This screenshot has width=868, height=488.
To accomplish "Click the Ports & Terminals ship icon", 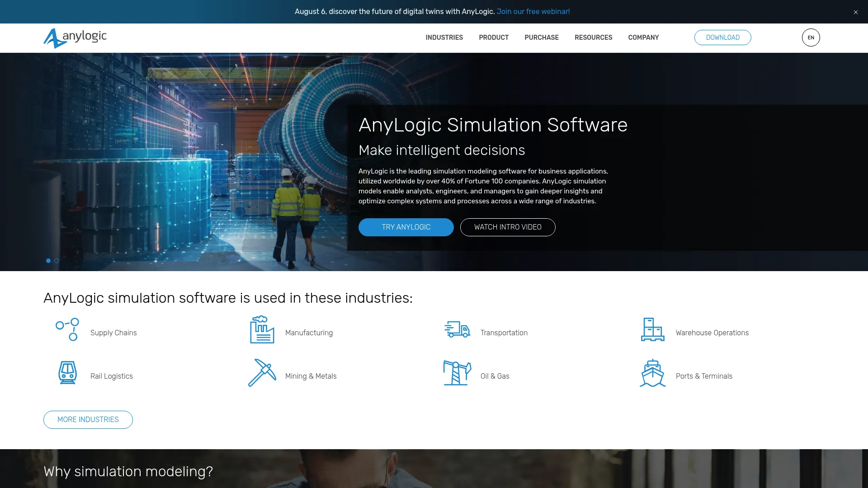I will tap(652, 373).
